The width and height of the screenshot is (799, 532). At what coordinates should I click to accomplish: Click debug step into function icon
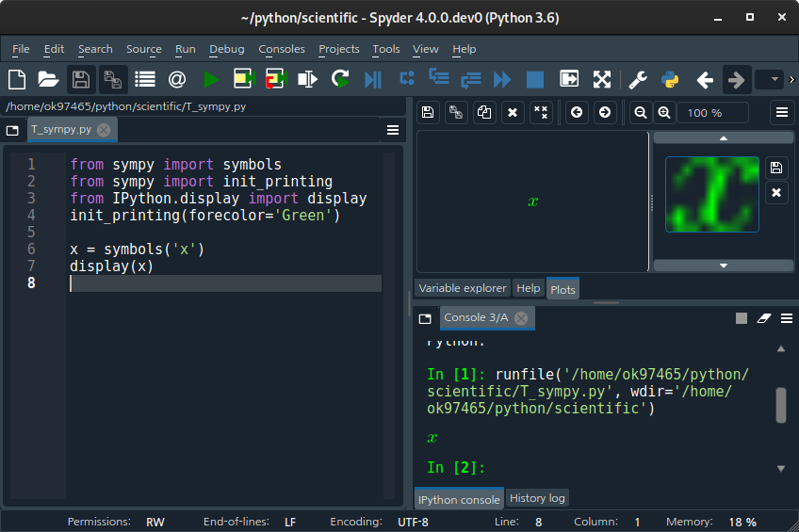[x=439, y=77]
